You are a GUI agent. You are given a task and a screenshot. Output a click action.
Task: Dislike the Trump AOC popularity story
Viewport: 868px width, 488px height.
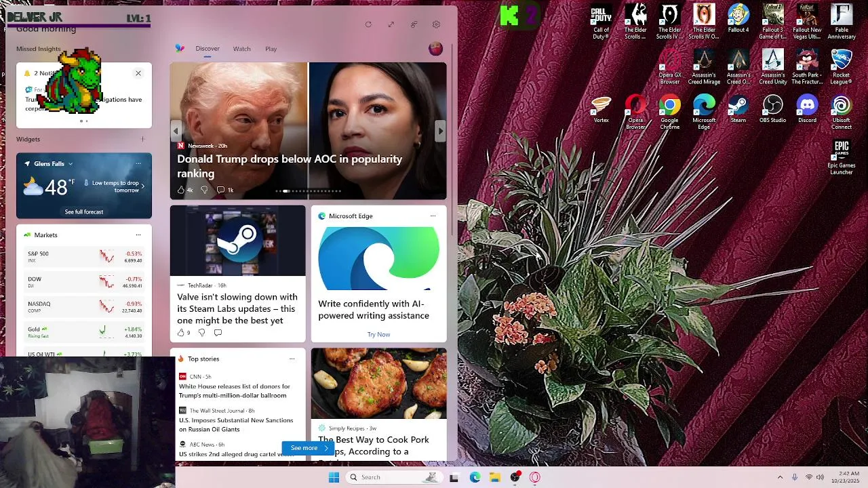204,190
